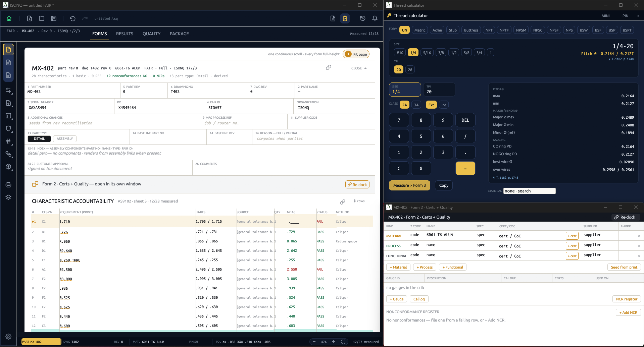Image resolution: width=644 pixels, height=347 pixels.
Task: Open settings gear in ISONQ sidebar
Action: pos(8,337)
